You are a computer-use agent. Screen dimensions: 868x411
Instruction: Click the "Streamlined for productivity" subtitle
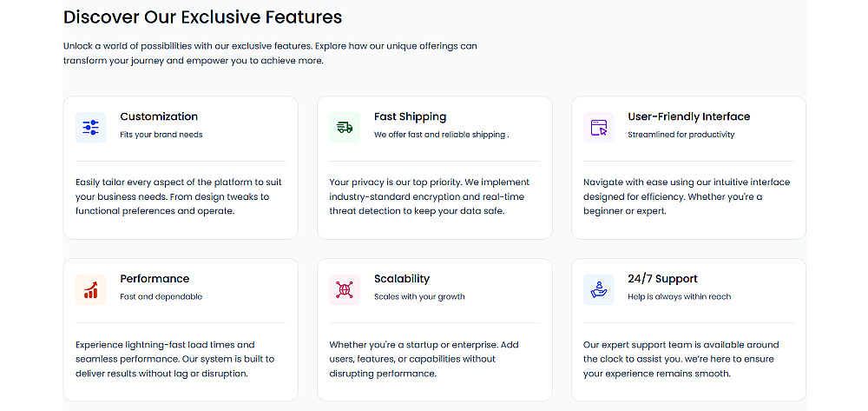pyautogui.click(x=681, y=135)
